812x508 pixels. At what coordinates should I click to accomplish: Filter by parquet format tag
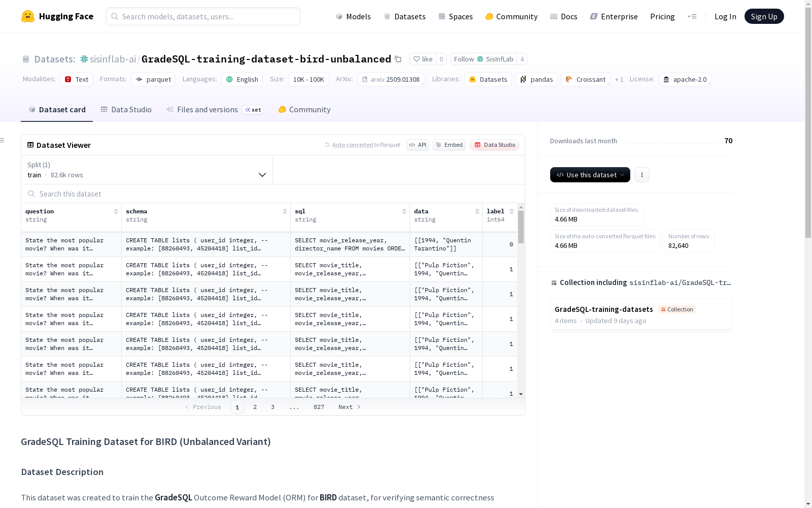click(x=153, y=79)
